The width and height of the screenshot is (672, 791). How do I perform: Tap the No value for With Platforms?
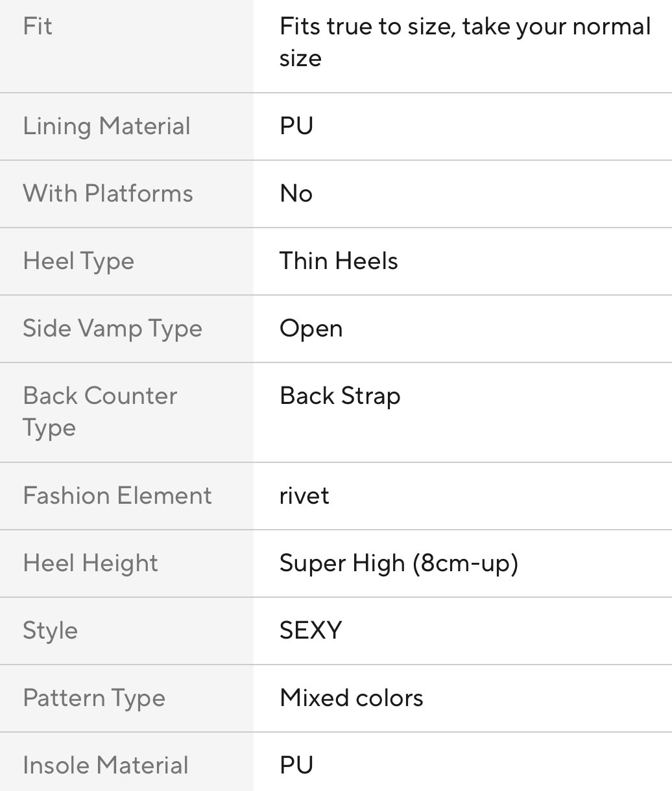pyautogui.click(x=296, y=194)
